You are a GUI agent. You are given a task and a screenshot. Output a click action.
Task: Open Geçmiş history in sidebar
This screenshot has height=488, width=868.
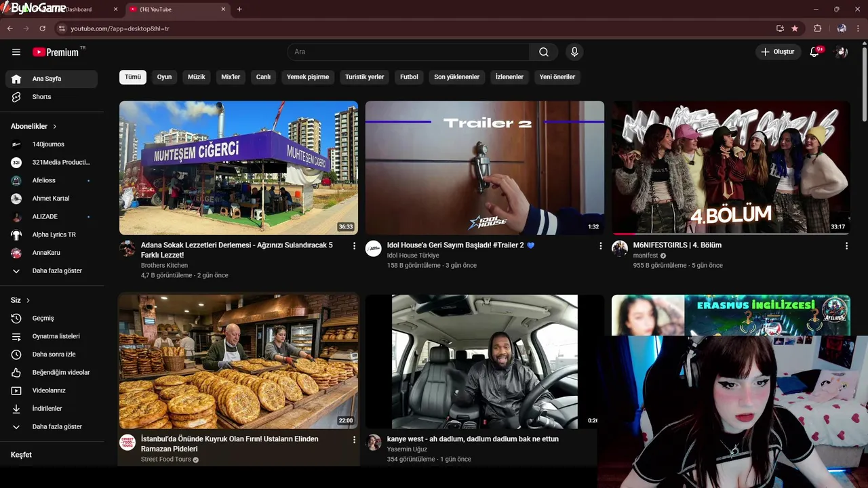[52, 319]
